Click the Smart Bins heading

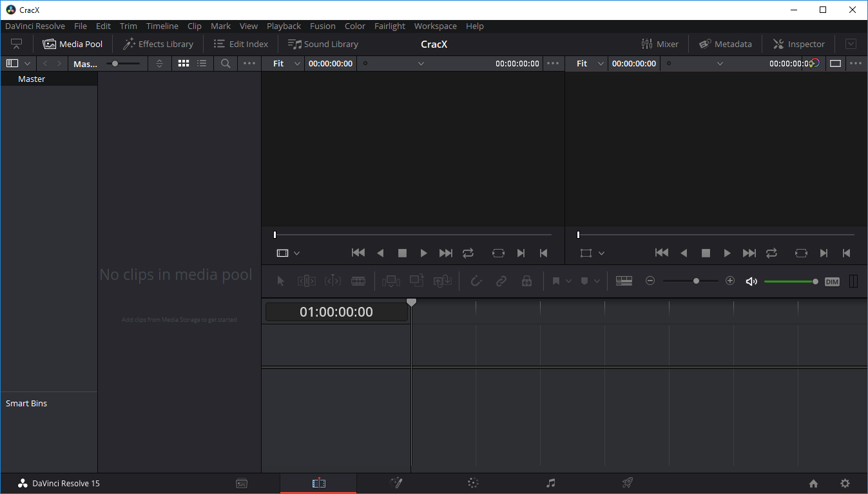point(26,403)
